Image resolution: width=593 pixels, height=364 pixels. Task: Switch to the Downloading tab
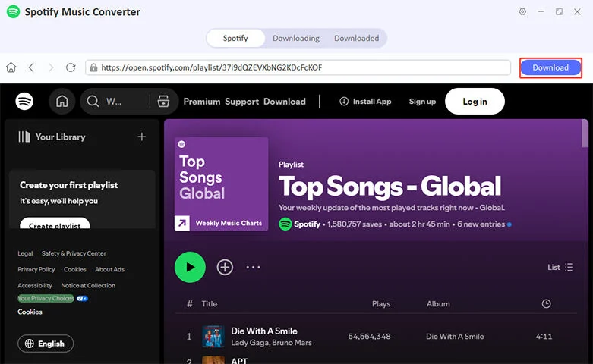[296, 38]
